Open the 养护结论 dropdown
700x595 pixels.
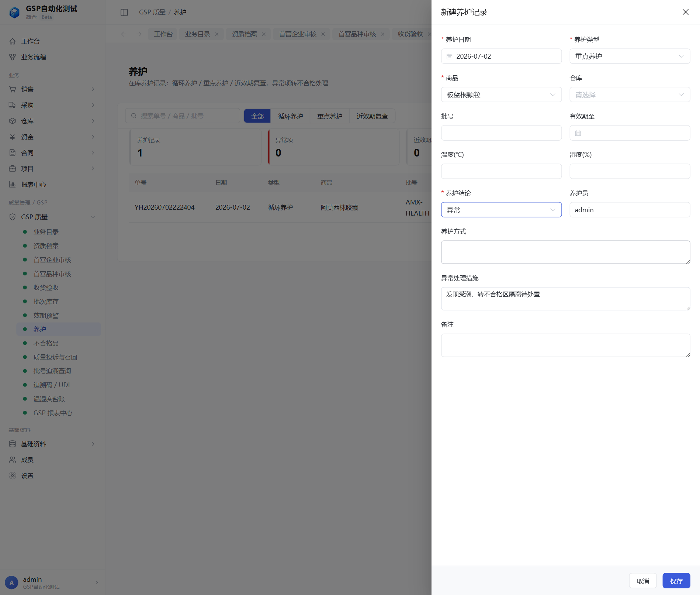click(501, 210)
